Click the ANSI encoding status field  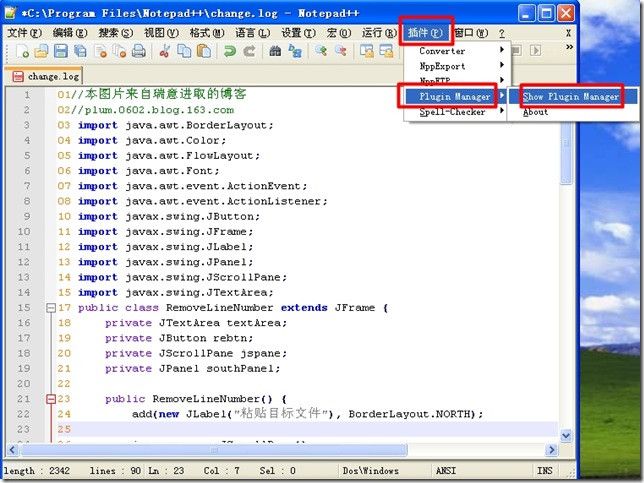(x=446, y=470)
